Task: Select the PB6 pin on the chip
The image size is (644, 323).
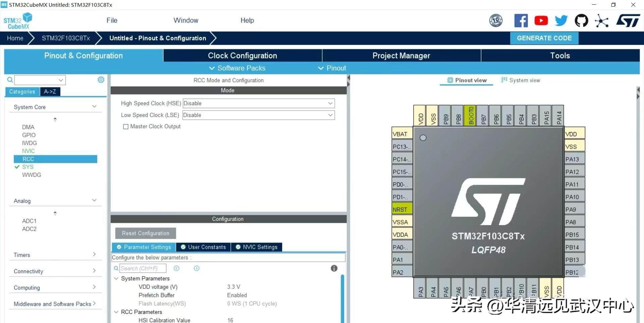Action: (495, 116)
